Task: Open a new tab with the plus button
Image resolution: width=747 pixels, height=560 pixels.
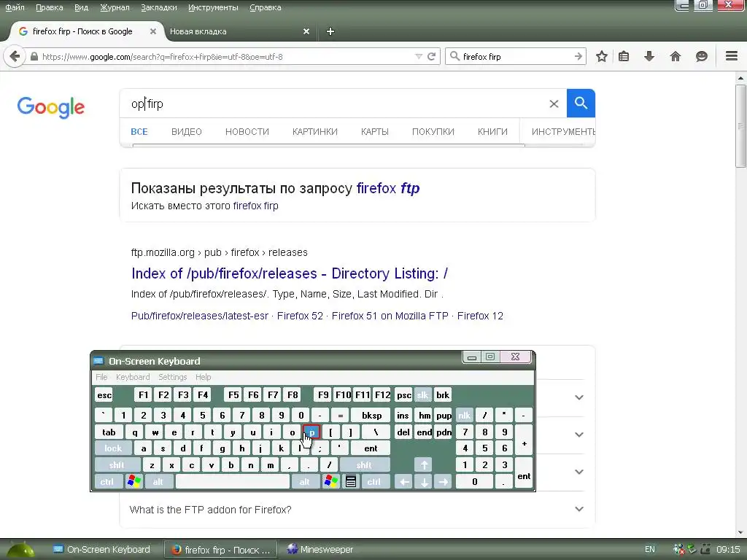Action: tap(330, 31)
